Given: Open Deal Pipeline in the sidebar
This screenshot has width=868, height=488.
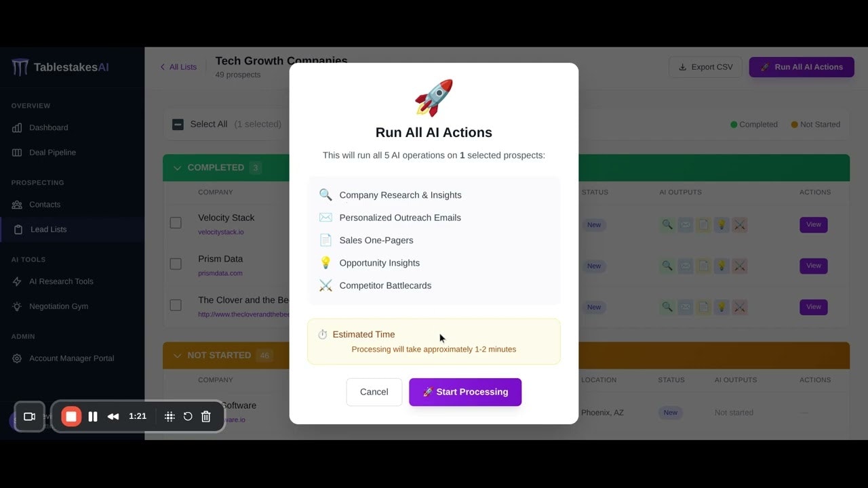Looking at the screenshot, I should point(52,152).
